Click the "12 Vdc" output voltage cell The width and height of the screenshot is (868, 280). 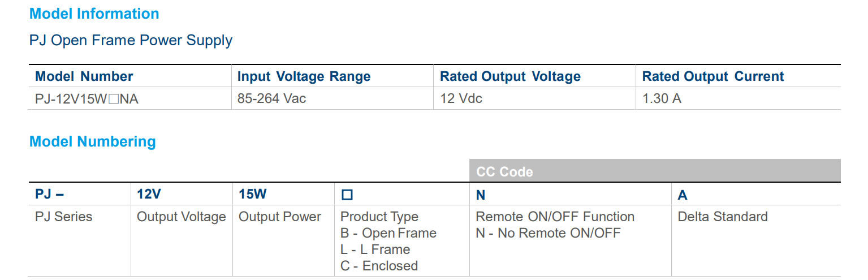(461, 99)
